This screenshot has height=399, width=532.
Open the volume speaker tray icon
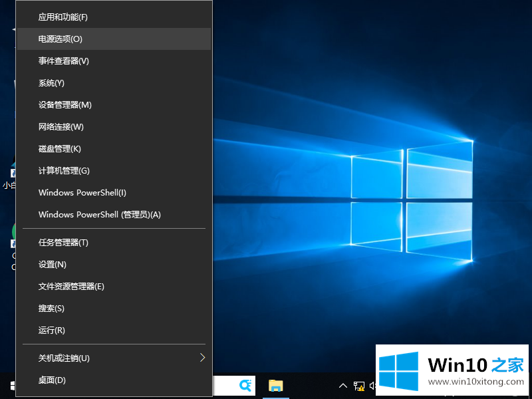[x=373, y=386]
